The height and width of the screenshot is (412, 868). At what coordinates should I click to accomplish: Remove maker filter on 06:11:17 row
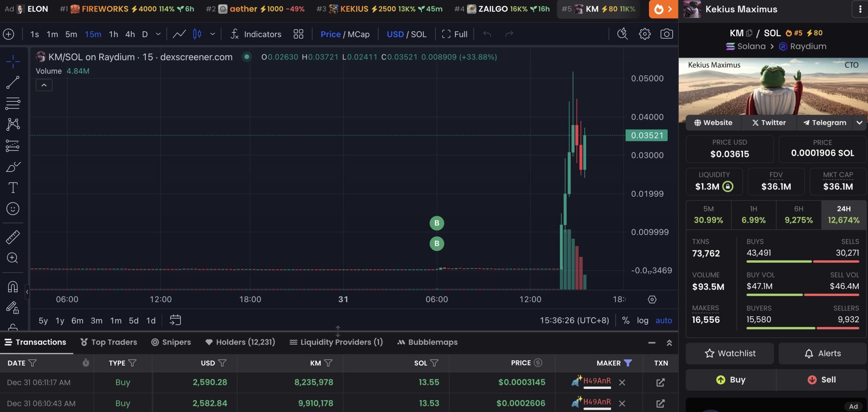[x=622, y=382]
